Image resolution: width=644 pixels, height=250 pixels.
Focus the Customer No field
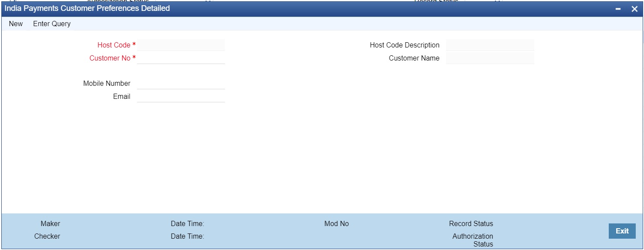coord(181,58)
